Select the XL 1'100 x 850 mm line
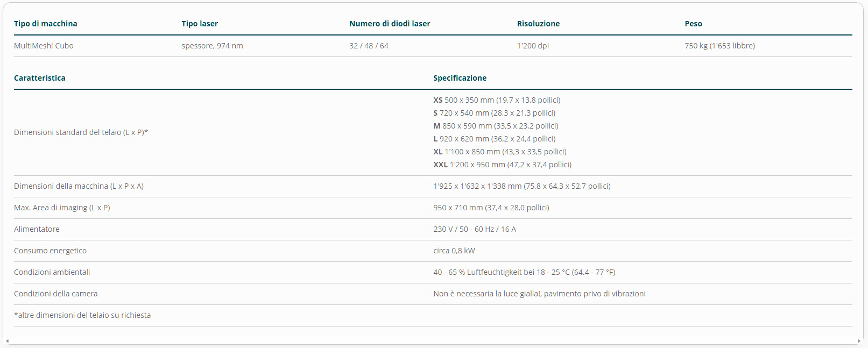 500,152
